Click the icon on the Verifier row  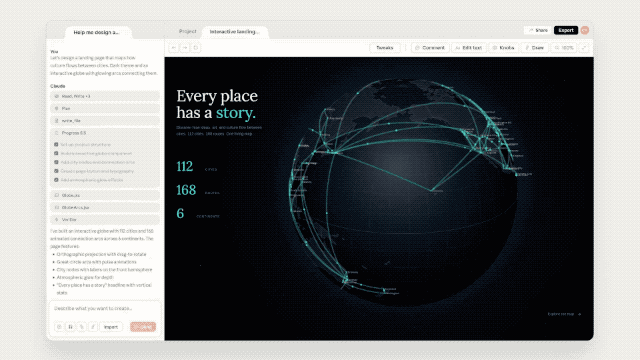pyautogui.click(x=57, y=220)
